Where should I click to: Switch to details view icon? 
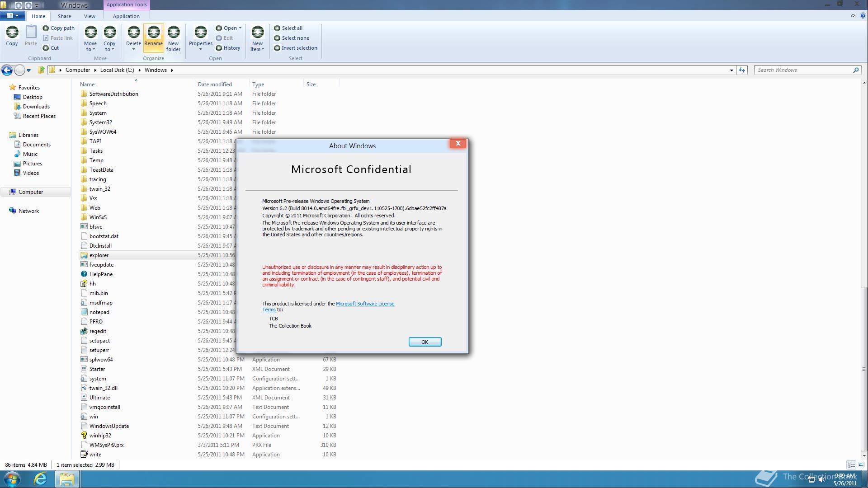(851, 465)
